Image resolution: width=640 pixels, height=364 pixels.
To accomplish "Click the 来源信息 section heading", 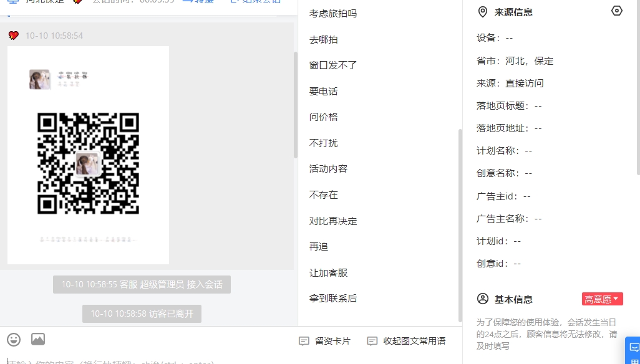I will click(513, 12).
